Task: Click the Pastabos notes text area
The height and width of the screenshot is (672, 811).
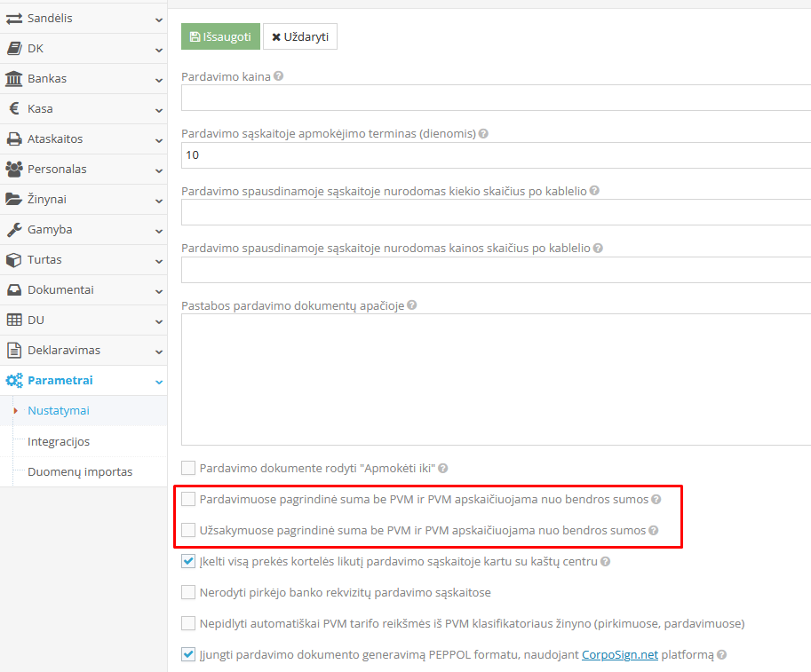Action: pyautogui.click(x=494, y=380)
